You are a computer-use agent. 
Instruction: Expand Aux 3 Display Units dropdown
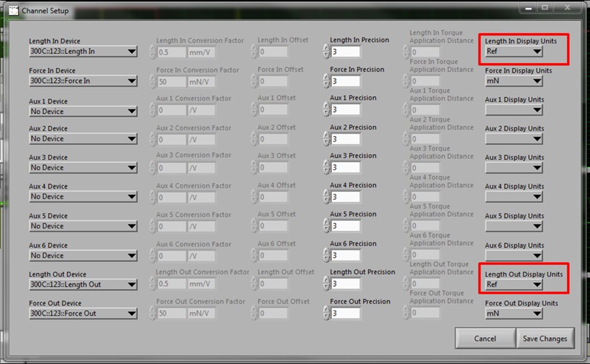tap(514, 168)
